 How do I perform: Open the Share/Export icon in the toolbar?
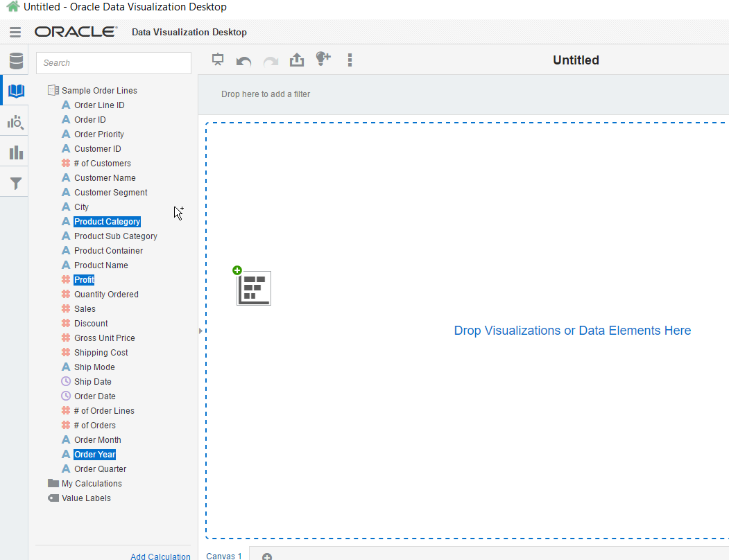pyautogui.click(x=297, y=60)
